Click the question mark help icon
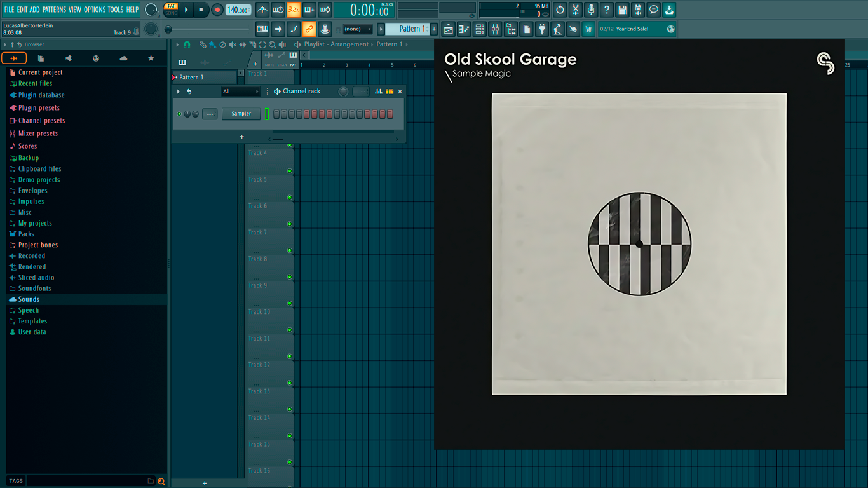This screenshot has width=868, height=488. [607, 10]
